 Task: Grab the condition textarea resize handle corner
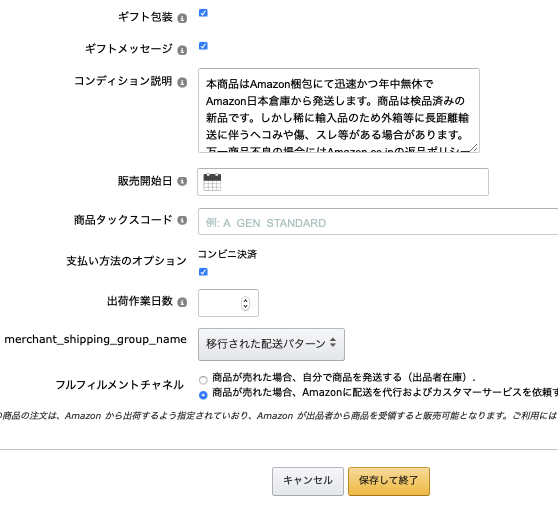coord(473,148)
